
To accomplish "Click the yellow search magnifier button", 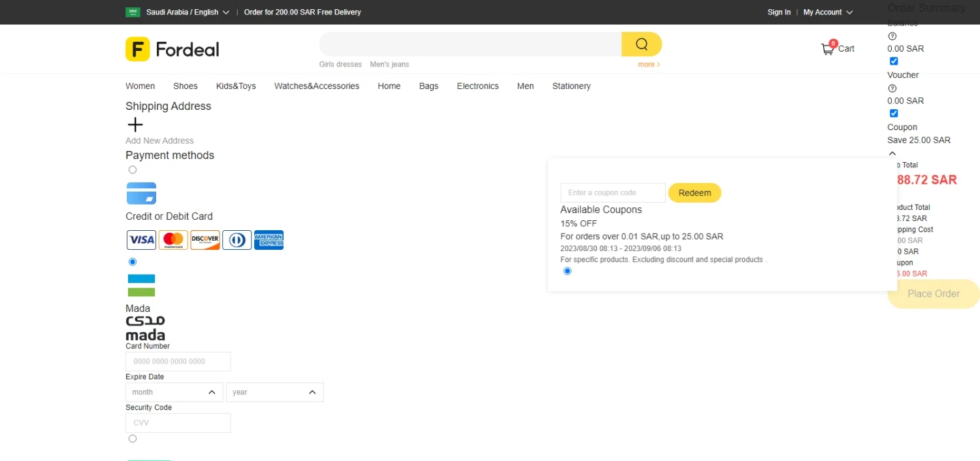I will (x=642, y=44).
